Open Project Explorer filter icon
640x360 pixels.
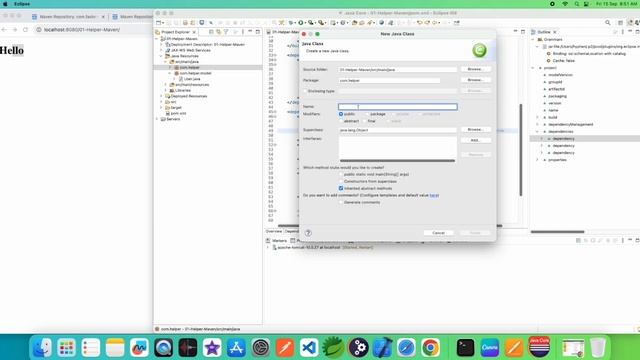pyautogui.click(x=226, y=32)
